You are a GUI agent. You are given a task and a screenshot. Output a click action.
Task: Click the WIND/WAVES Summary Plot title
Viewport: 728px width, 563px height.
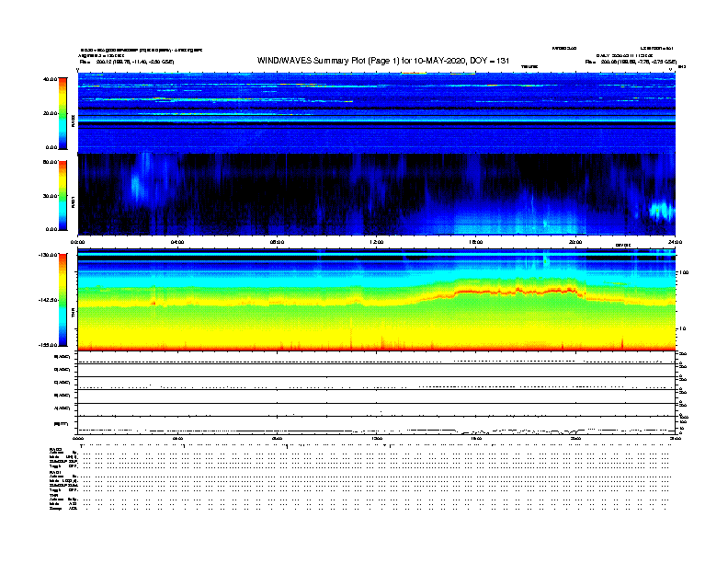click(383, 61)
